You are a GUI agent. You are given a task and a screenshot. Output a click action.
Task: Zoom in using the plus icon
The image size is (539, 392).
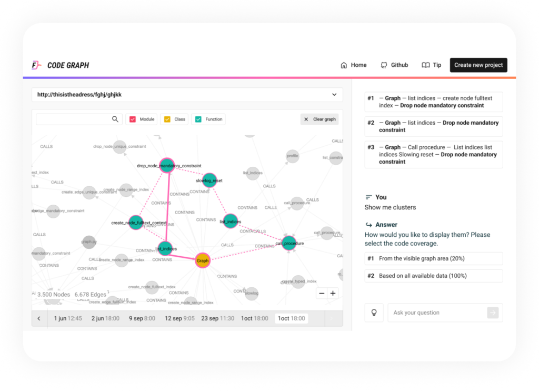click(333, 293)
